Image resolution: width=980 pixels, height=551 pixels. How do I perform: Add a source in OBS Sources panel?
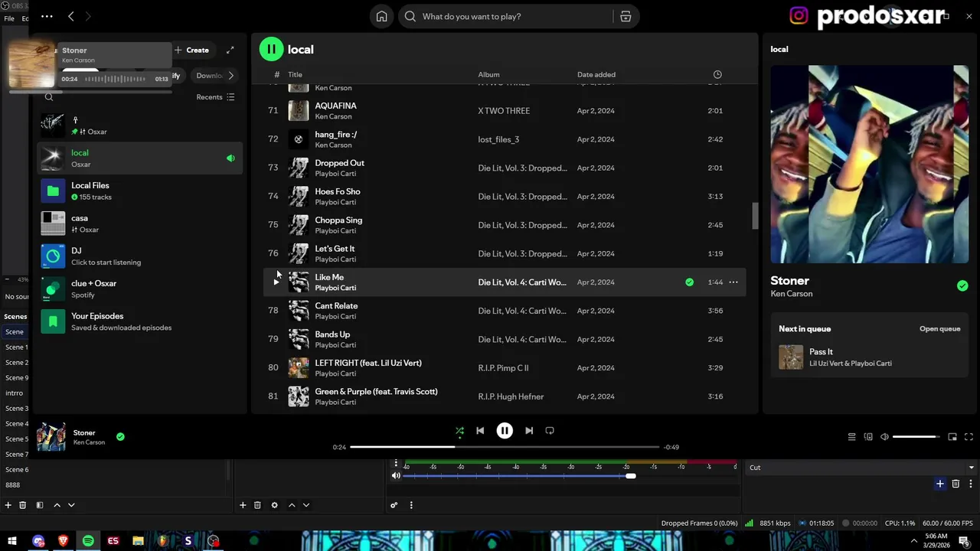click(243, 505)
